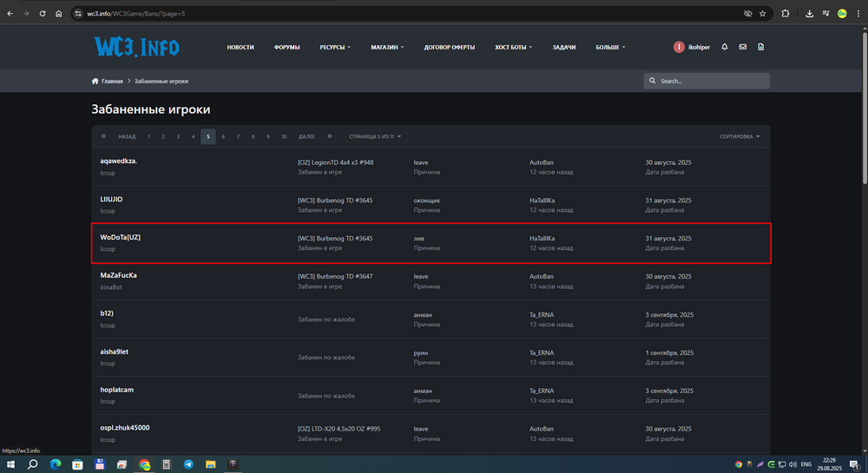Click the Далее pagination button

[x=306, y=136]
